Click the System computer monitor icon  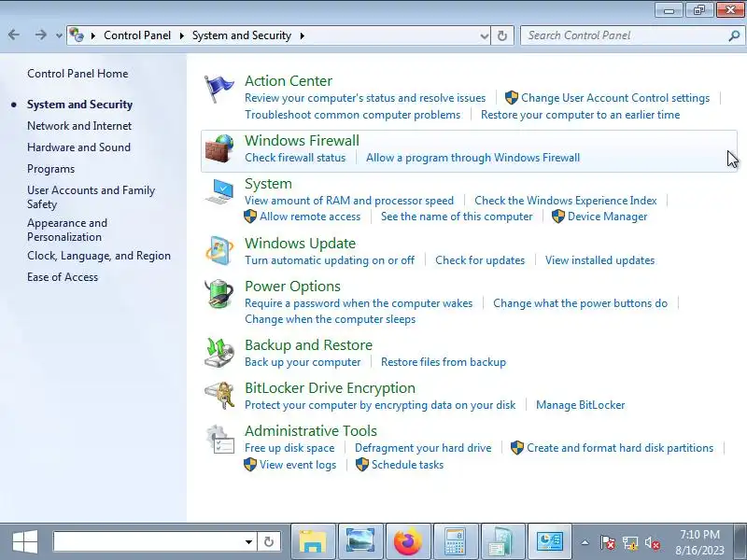[x=219, y=191]
